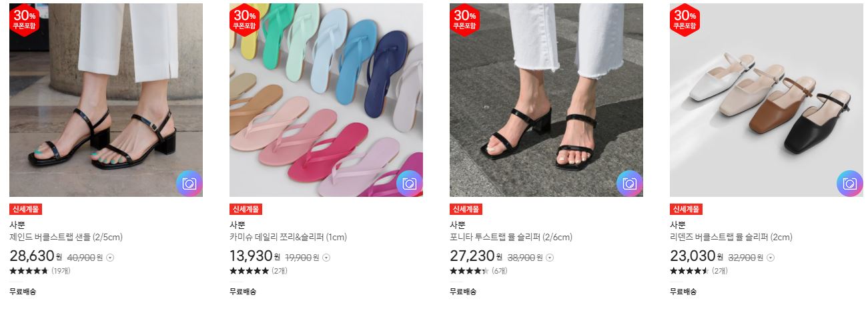
Task: Open 리덴즈 버클스트랩 뮬 슬리퍼 product link
Action: (x=731, y=237)
